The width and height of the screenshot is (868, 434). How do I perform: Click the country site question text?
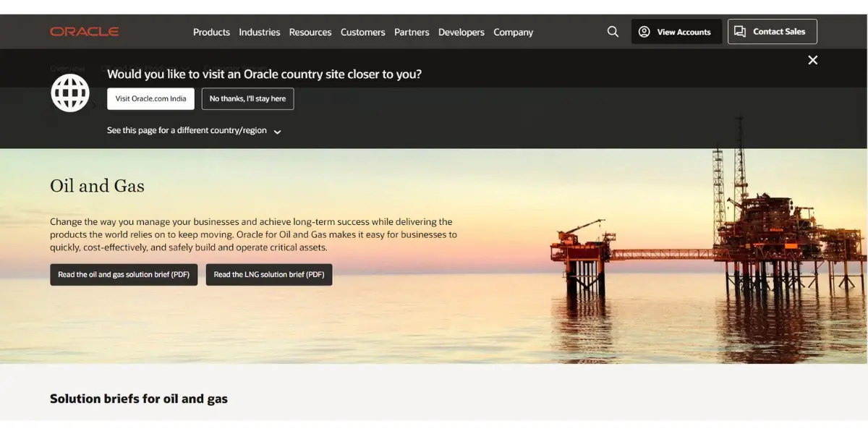[x=265, y=74]
